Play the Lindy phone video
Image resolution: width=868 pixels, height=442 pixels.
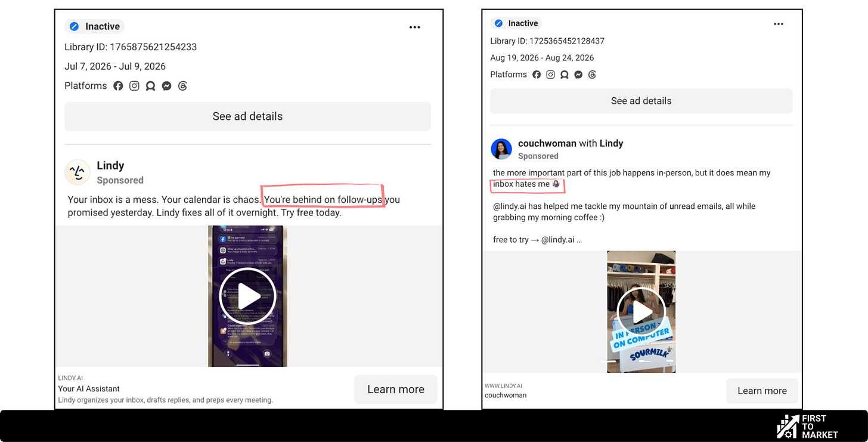(247, 296)
